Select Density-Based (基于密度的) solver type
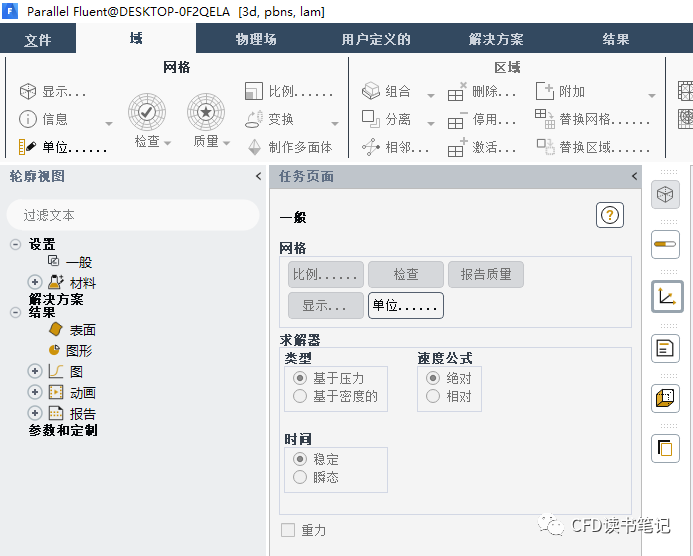This screenshot has height=556, width=693. click(x=300, y=396)
